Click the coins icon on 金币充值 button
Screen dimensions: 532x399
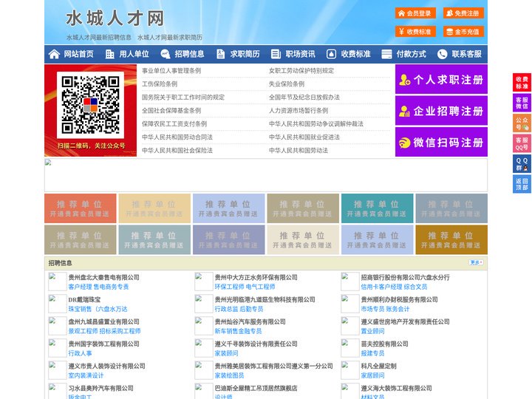click(x=449, y=32)
